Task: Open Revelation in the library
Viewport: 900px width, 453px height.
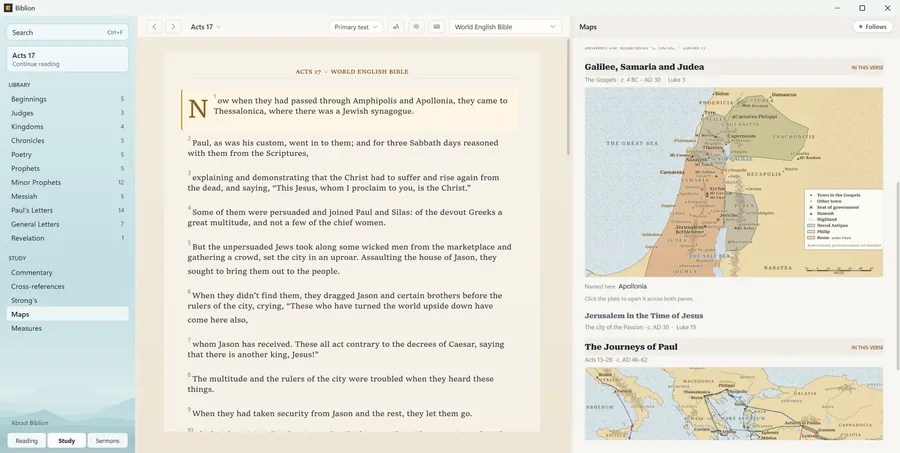Action: pyautogui.click(x=67, y=238)
